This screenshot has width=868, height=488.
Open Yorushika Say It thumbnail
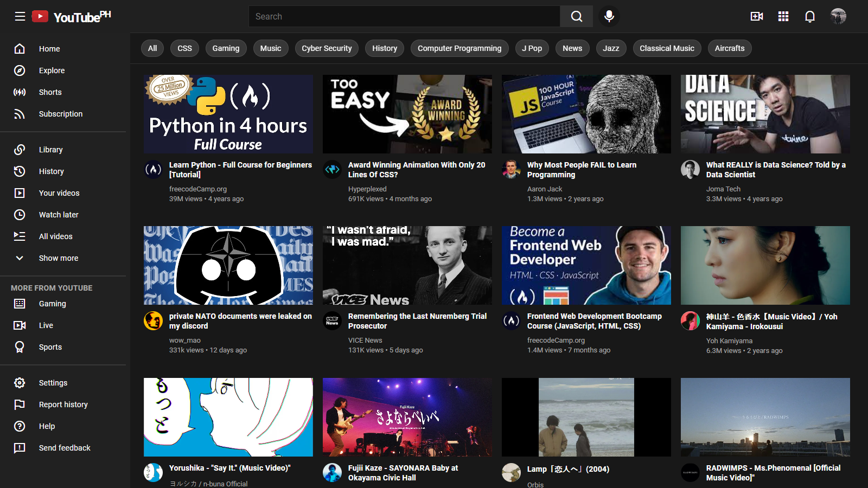(x=228, y=417)
